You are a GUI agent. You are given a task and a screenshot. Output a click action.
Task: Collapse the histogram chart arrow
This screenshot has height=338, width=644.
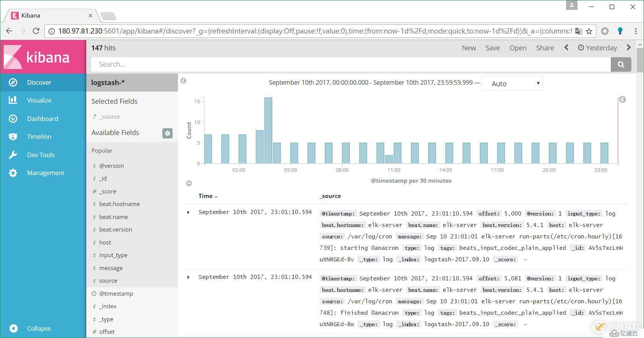pos(189,183)
